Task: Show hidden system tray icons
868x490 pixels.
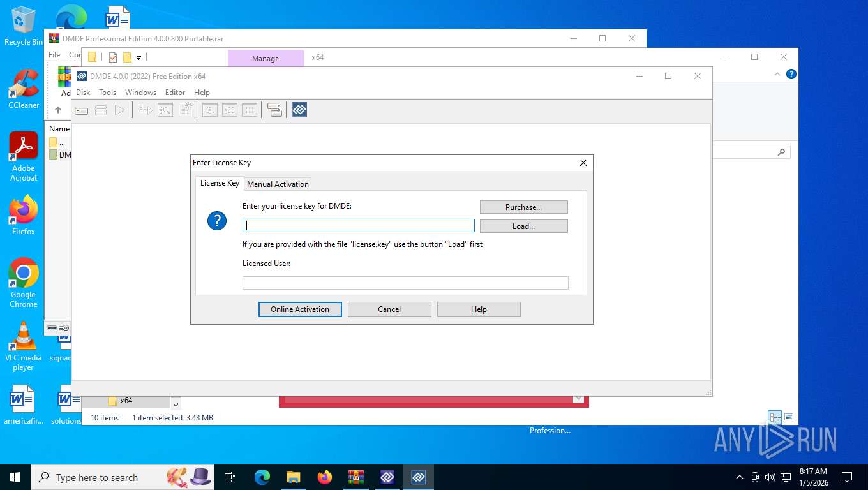Action: click(740, 477)
